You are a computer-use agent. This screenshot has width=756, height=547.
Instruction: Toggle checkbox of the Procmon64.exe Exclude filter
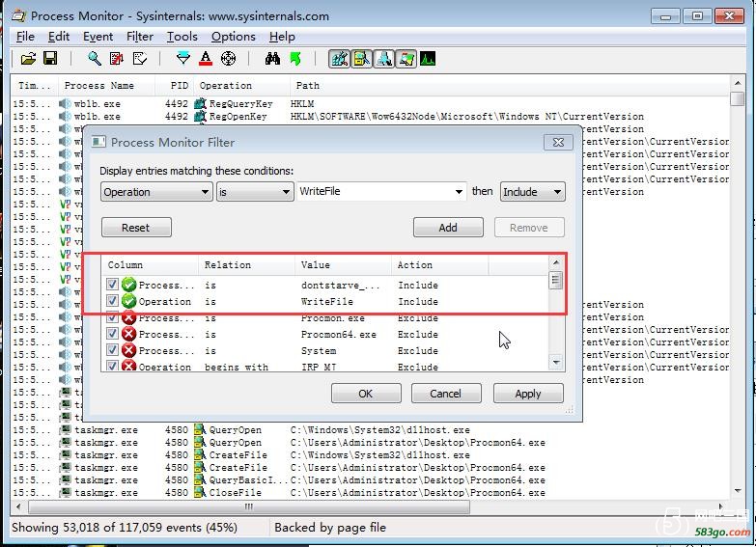112,334
